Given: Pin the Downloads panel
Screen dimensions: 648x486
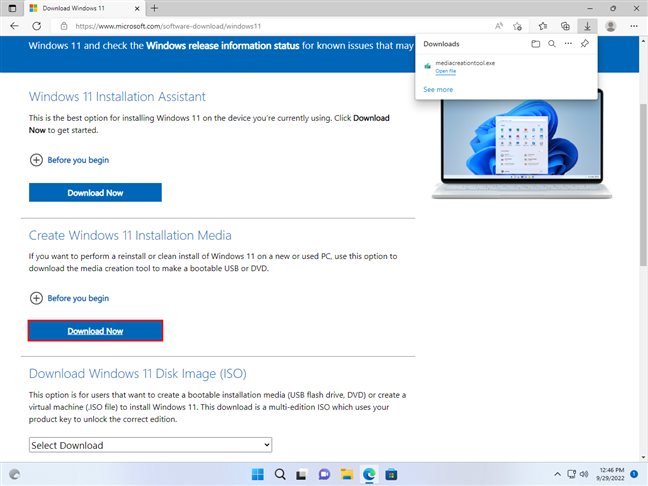Looking at the screenshot, I should (585, 43).
